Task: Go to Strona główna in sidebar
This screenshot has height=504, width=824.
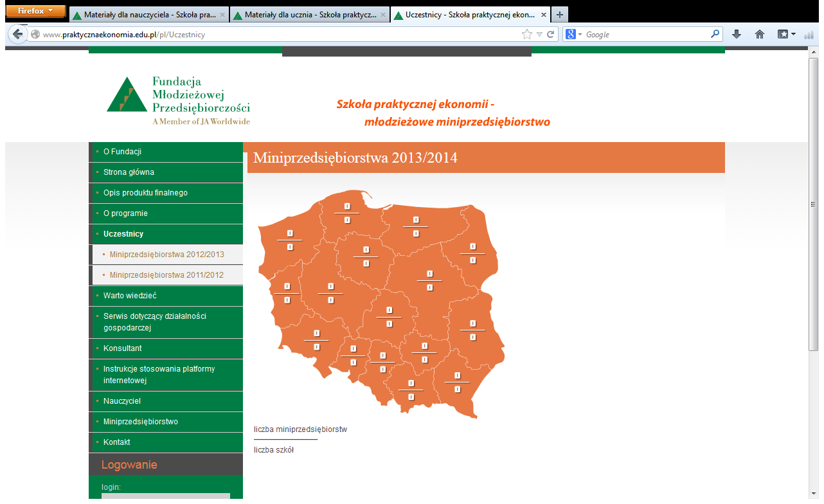Action: (x=166, y=172)
